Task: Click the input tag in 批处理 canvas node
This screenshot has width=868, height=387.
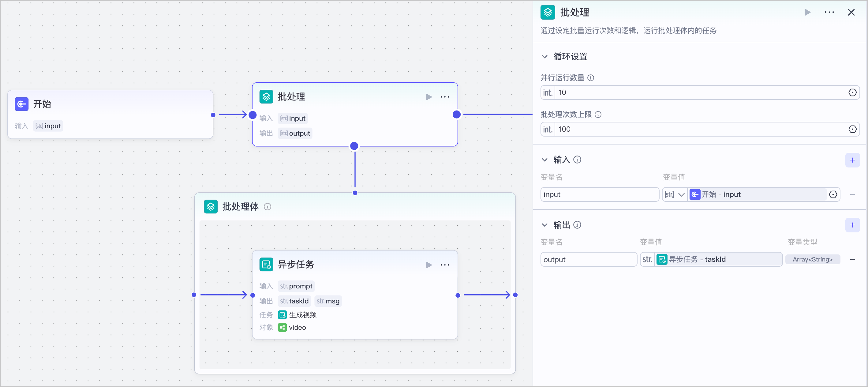Action: (293, 118)
